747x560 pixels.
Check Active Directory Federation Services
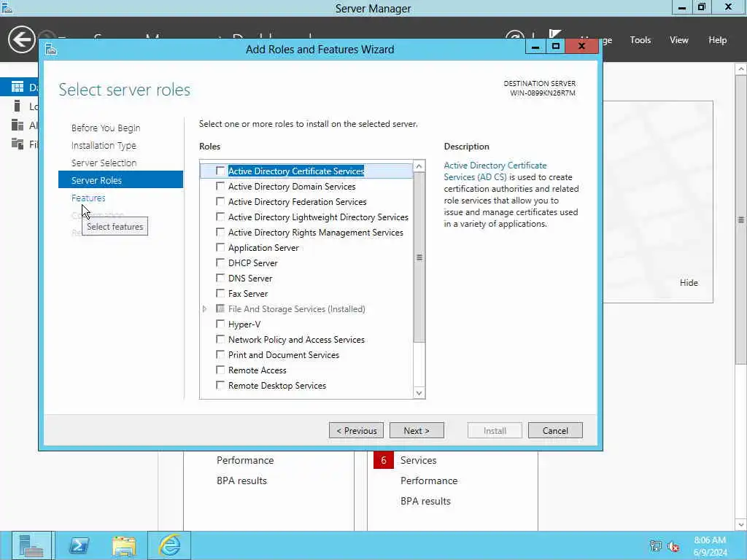coord(220,201)
